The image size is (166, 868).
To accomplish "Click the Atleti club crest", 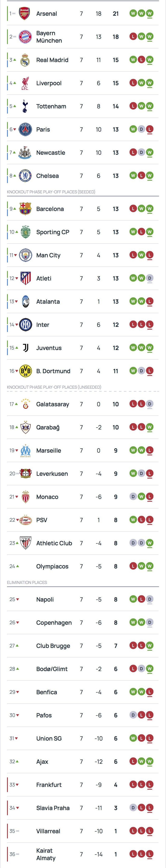I will tap(25, 278).
